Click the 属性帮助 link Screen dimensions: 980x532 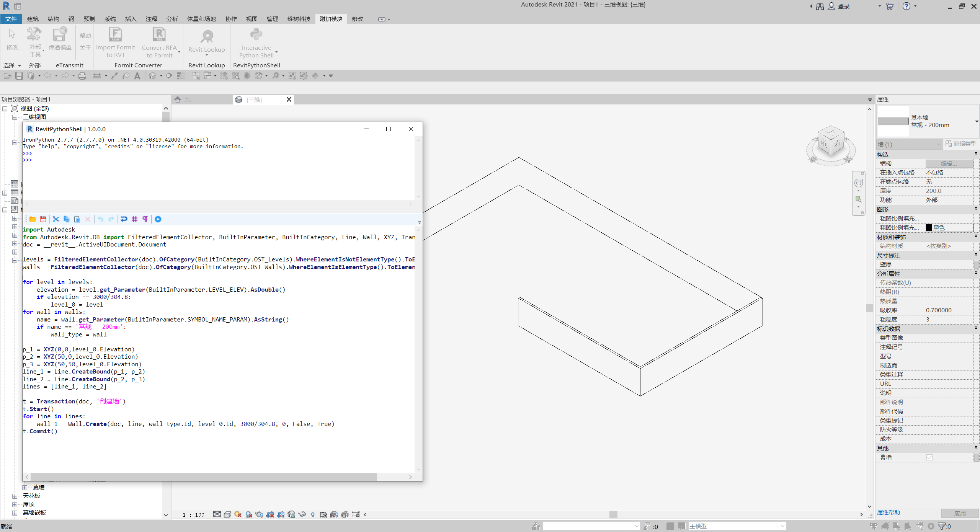(x=889, y=512)
